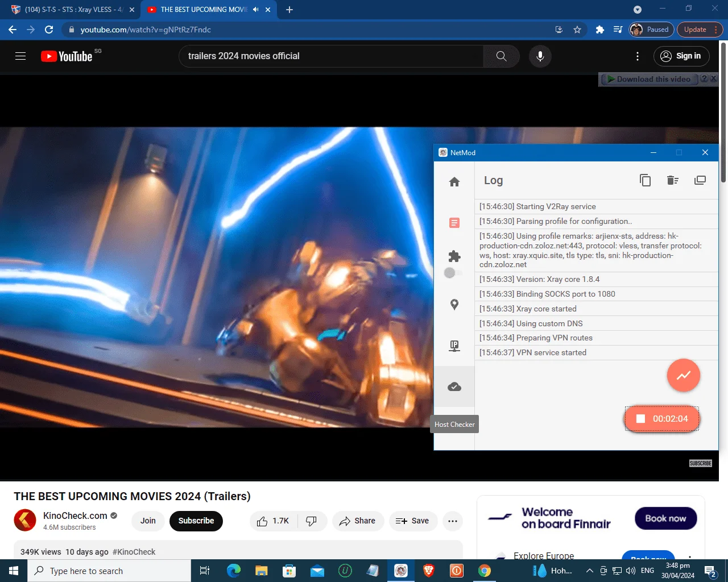Bookmark this page with the star
728x582 pixels.
[x=577, y=30]
